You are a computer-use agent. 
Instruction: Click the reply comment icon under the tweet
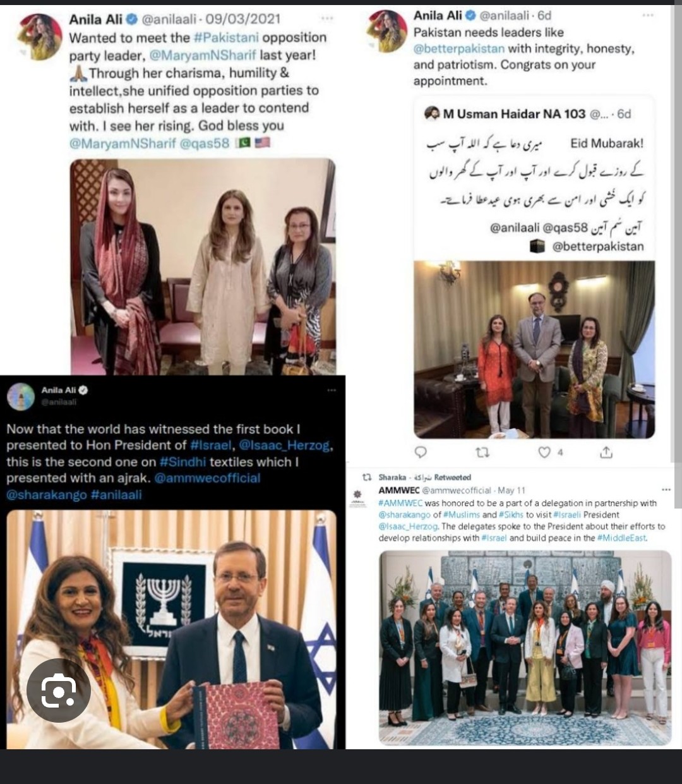[421, 452]
